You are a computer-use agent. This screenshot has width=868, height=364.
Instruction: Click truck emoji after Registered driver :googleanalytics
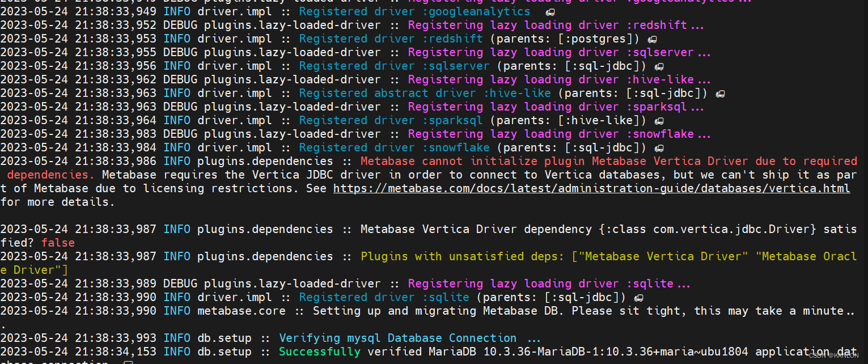pos(550,12)
